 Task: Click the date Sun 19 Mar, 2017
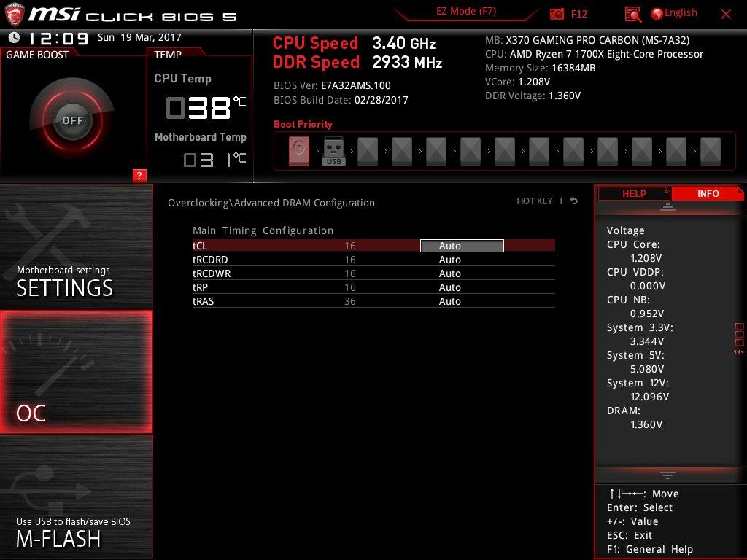pos(139,37)
